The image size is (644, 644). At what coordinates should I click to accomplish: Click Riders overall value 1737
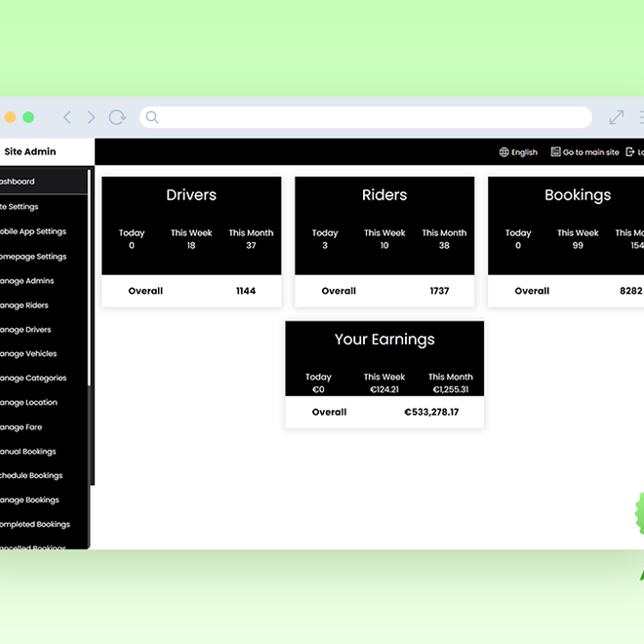pos(439,291)
